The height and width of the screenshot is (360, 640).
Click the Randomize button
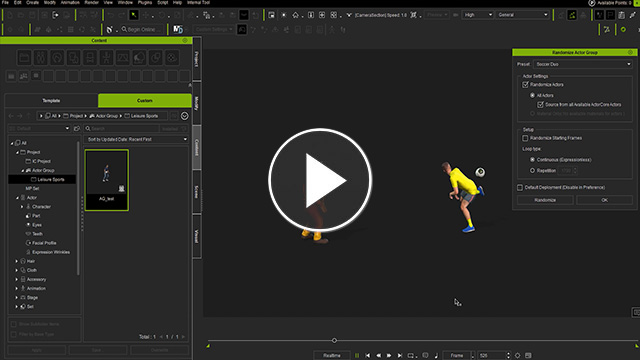pyautogui.click(x=545, y=200)
